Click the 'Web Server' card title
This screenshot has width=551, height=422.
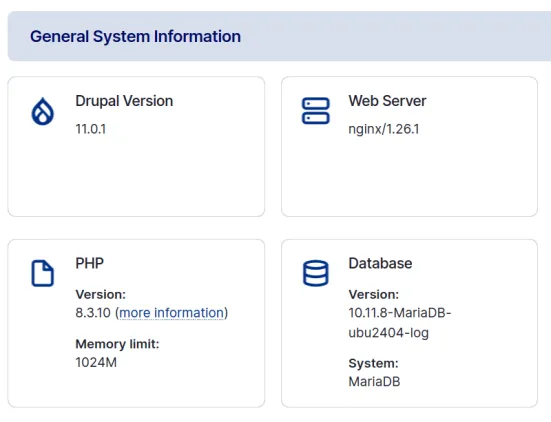pos(387,101)
